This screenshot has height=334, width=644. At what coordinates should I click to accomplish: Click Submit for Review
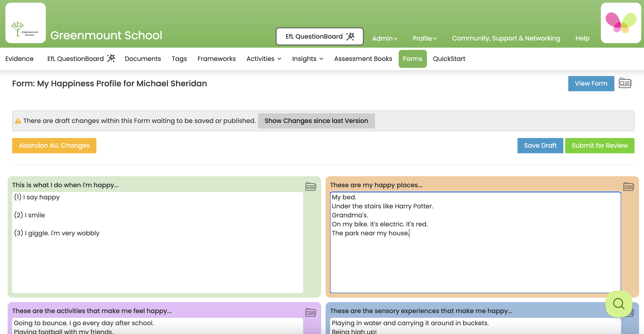pyautogui.click(x=600, y=145)
